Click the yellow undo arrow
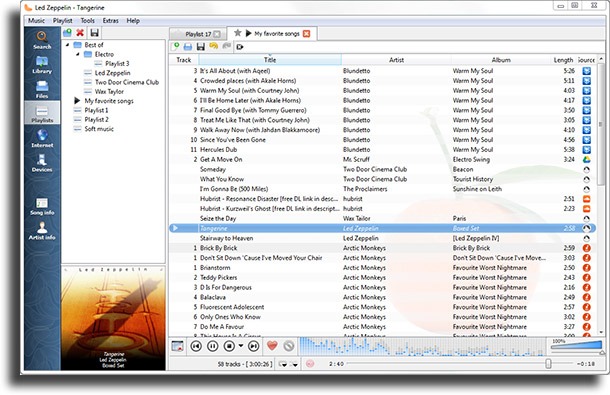 (x=214, y=47)
